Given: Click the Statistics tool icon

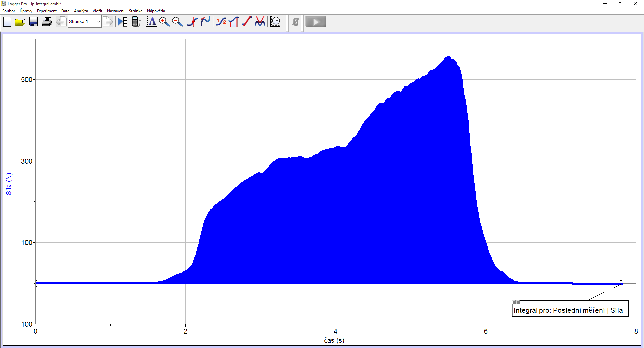Looking at the screenshot, I should coord(221,22).
